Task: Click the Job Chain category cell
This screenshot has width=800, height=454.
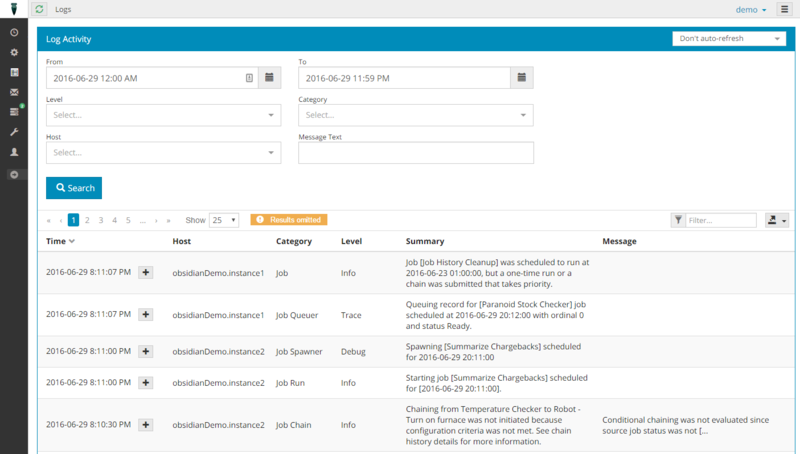Action: [x=293, y=425]
